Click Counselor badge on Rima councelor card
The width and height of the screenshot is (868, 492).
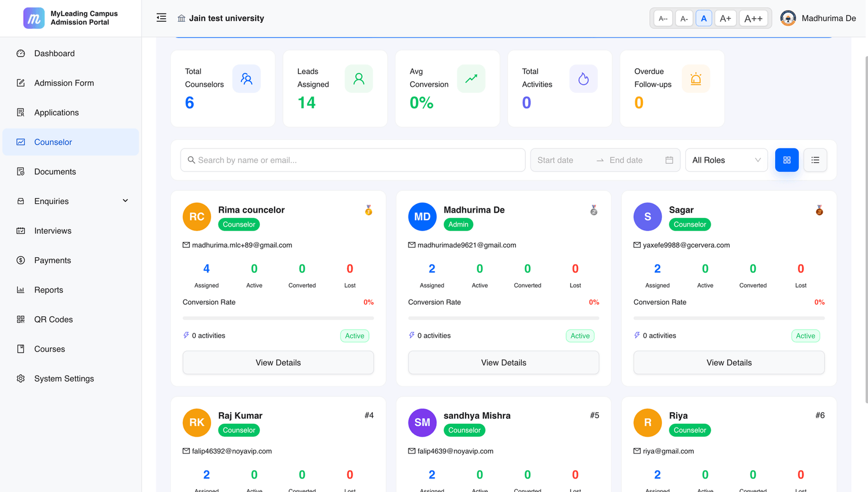pos(239,225)
